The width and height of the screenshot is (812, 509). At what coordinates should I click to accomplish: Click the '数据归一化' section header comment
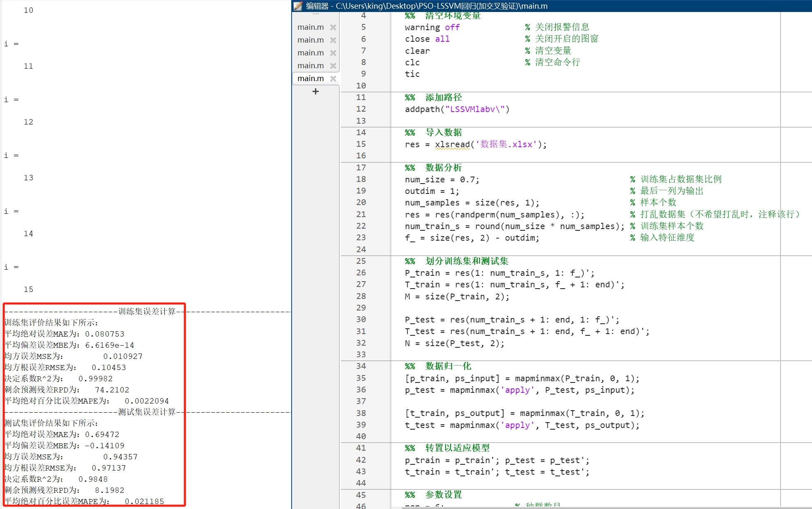tap(448, 366)
